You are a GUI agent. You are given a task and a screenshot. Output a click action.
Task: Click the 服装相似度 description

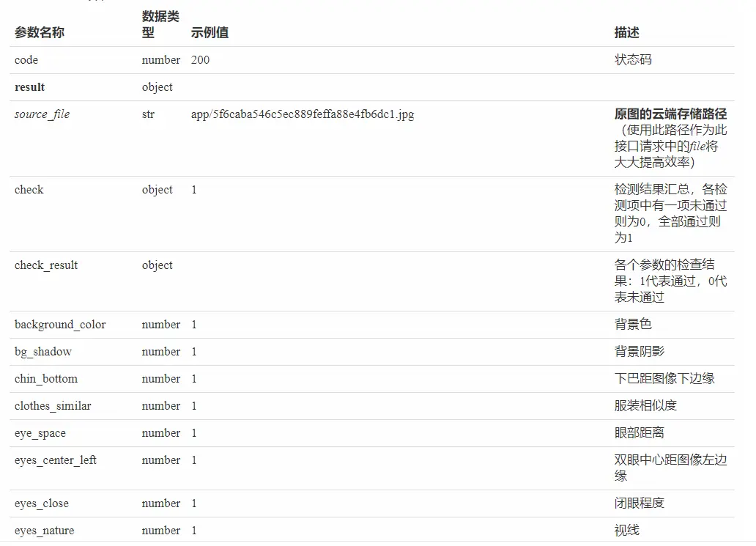point(645,405)
